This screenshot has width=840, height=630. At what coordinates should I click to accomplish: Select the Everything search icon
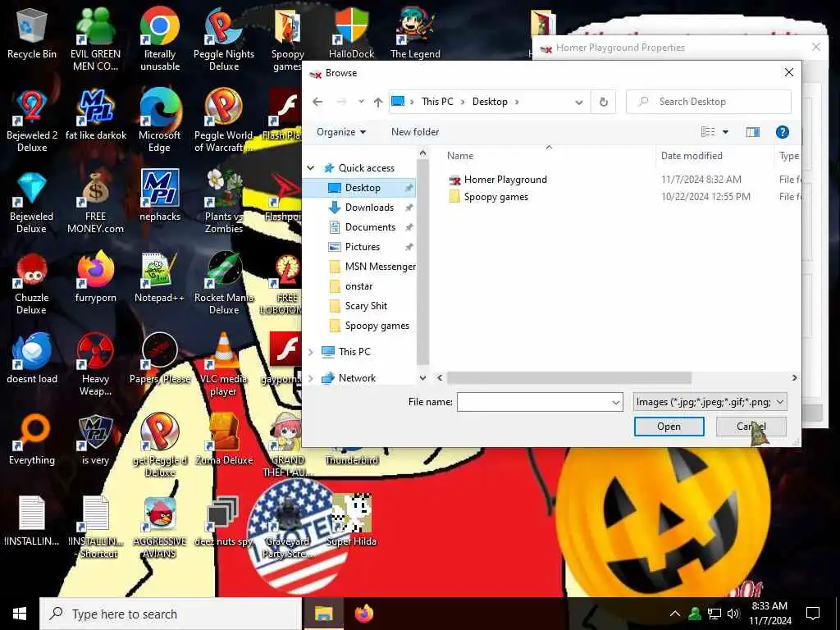coord(32,440)
